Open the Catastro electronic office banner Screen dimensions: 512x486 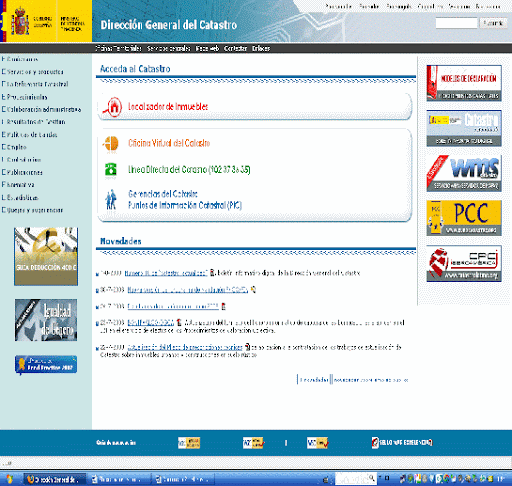[x=464, y=128]
